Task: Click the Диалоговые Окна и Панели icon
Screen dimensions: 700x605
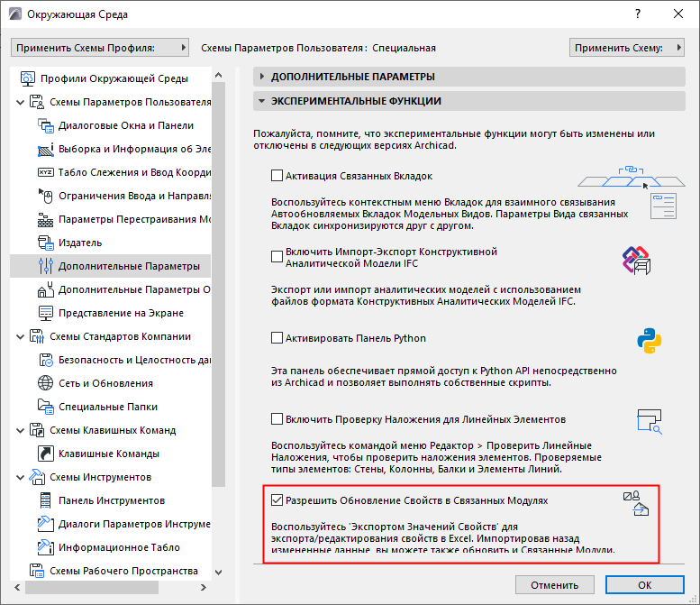Action: coord(46,125)
